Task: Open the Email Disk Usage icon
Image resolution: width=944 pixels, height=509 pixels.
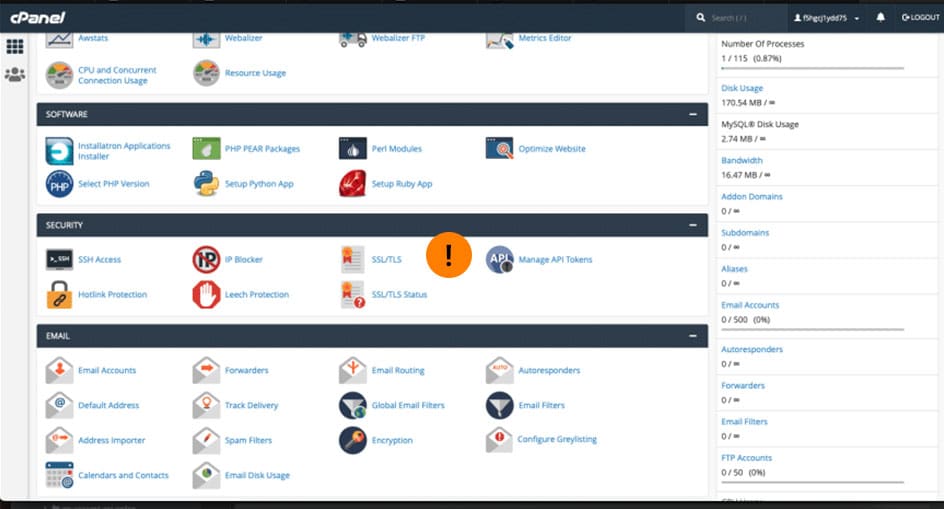Action: pyautogui.click(x=206, y=475)
